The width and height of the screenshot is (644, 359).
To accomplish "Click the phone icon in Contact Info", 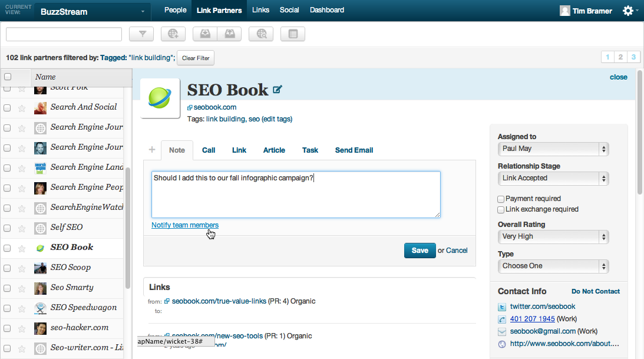I will click(x=502, y=319).
